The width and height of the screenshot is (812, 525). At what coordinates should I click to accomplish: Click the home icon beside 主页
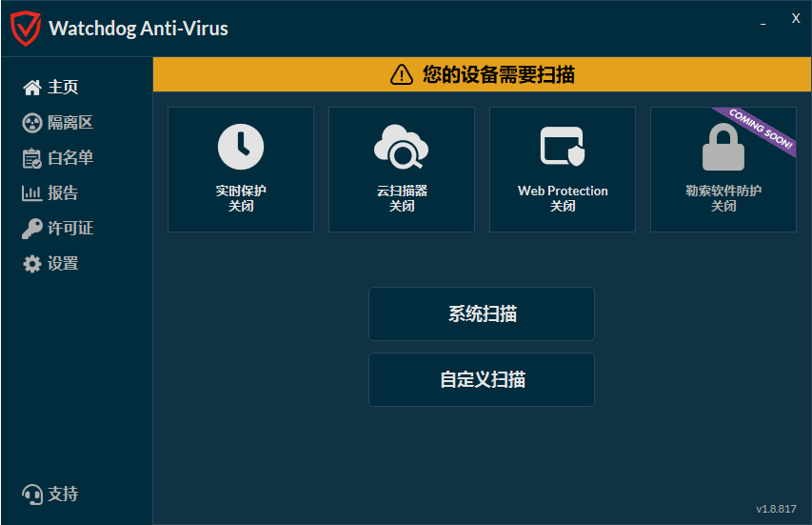[x=32, y=88]
